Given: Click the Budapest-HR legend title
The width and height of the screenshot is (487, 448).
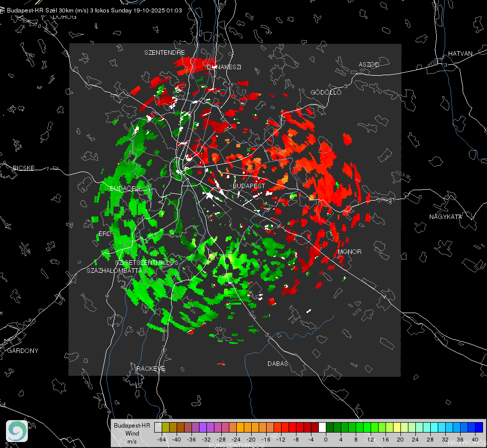Looking at the screenshot, I should (132, 426).
